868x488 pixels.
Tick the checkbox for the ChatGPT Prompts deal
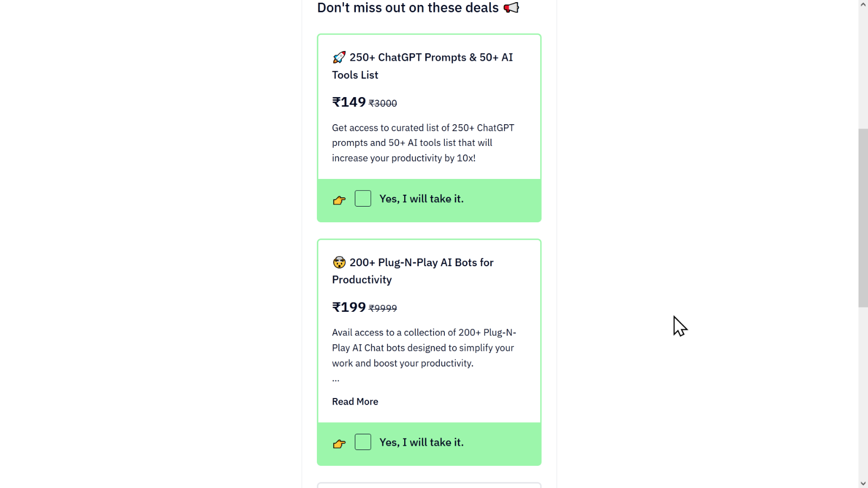click(363, 198)
